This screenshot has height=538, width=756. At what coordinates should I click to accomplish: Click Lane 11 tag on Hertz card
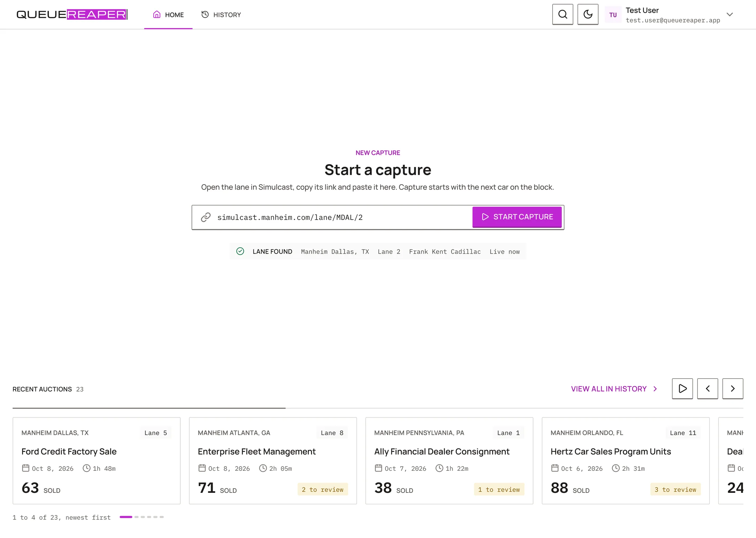click(683, 433)
